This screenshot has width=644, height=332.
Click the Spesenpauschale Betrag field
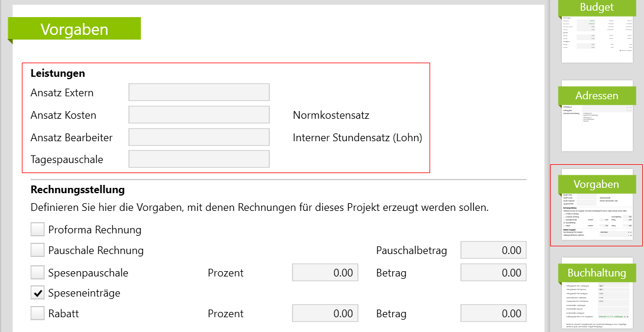click(493, 272)
